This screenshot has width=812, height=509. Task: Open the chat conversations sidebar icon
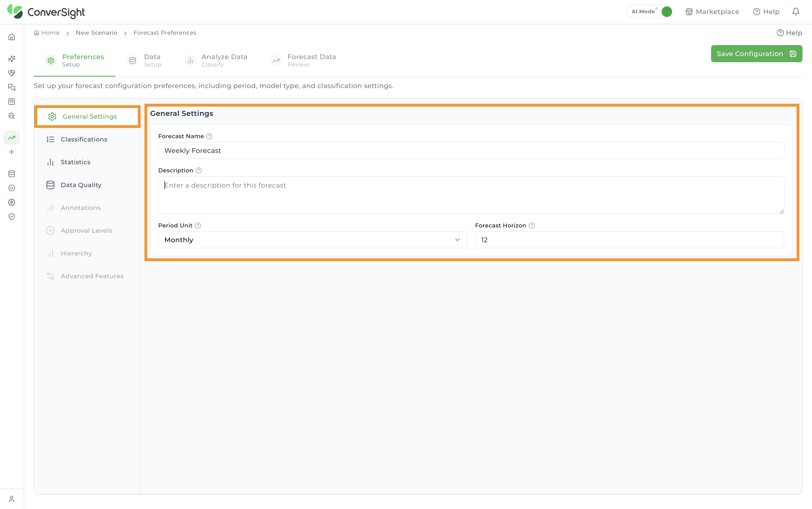coord(12,88)
